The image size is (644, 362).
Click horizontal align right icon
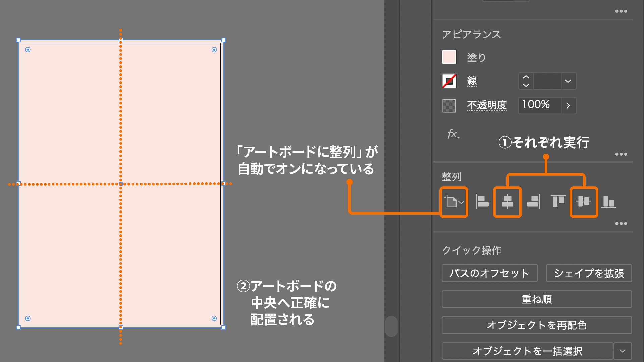[x=533, y=202]
